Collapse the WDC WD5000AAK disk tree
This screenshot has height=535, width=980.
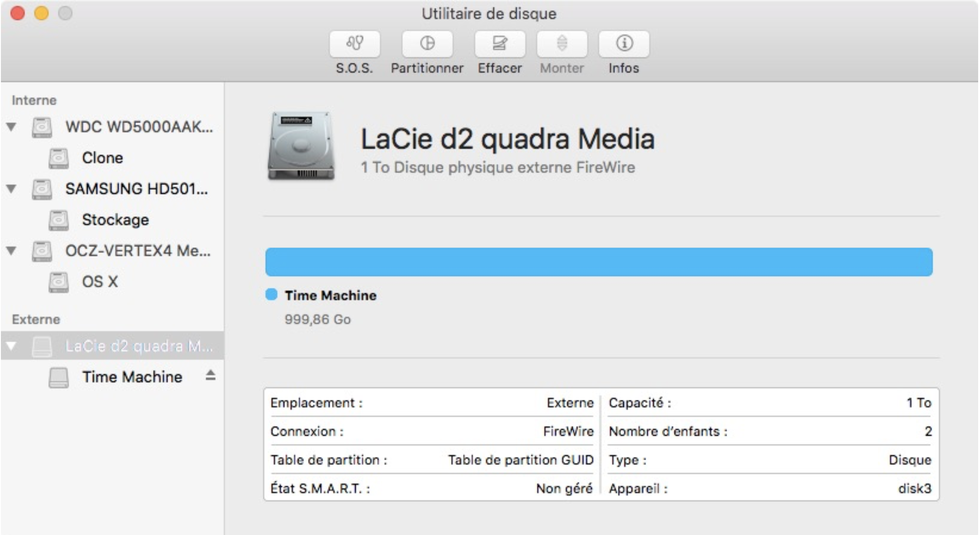tap(11, 127)
